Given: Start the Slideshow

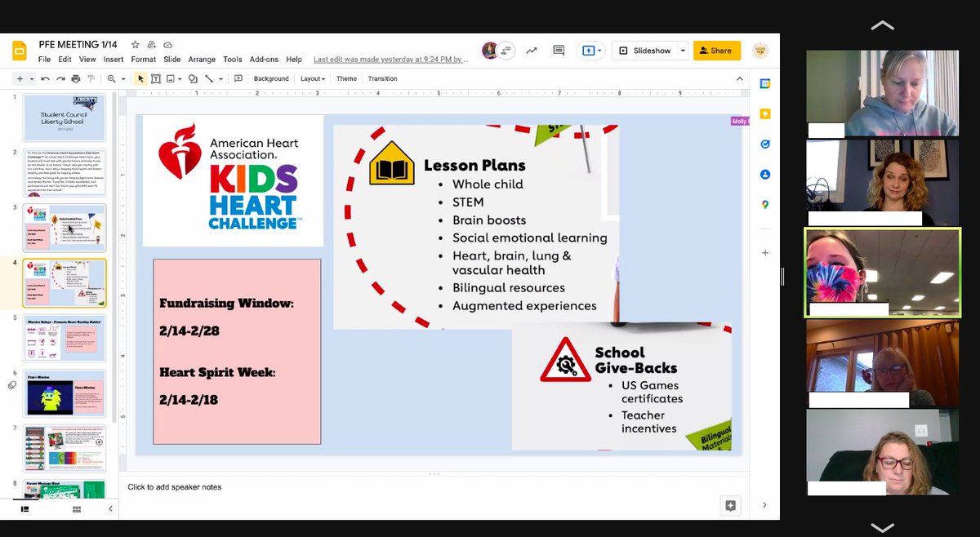Looking at the screenshot, I should [x=644, y=51].
